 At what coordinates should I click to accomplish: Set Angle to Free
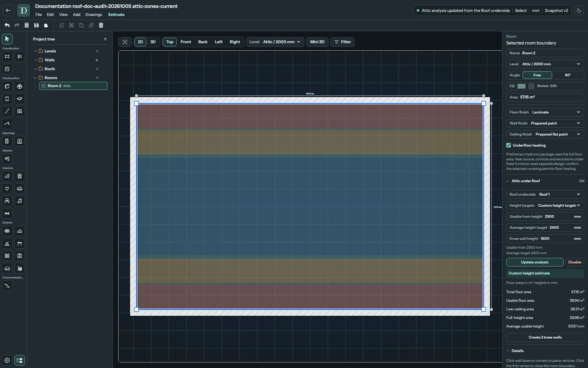pos(537,75)
